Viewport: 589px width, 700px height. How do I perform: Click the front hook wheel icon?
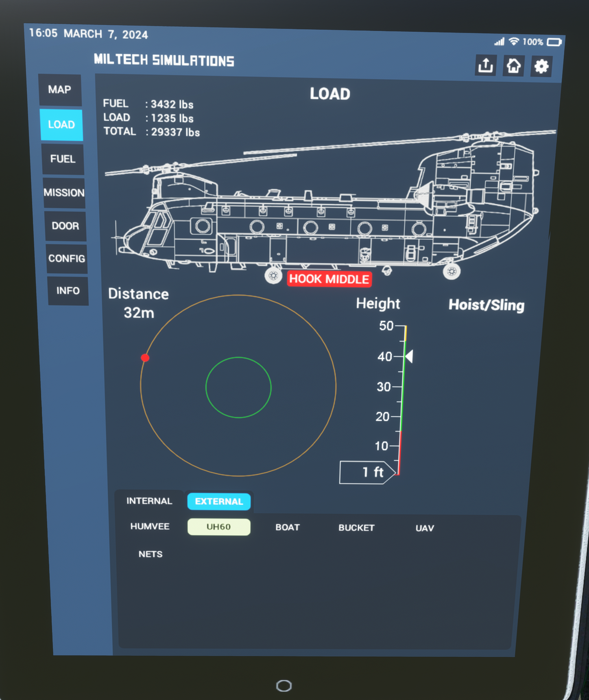tap(273, 276)
